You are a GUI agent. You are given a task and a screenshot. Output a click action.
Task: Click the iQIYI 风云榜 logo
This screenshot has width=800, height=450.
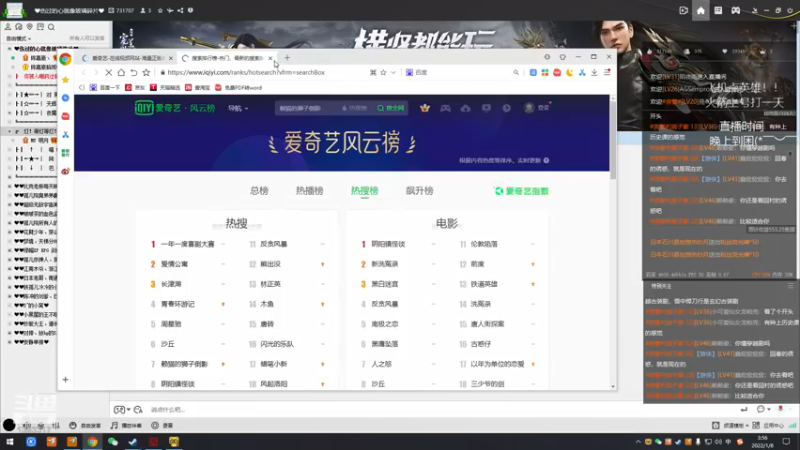[174, 108]
